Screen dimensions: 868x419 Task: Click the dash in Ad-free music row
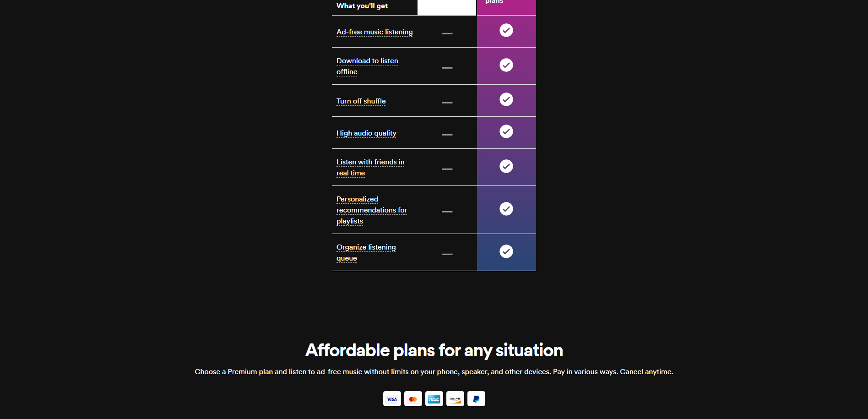point(447,33)
